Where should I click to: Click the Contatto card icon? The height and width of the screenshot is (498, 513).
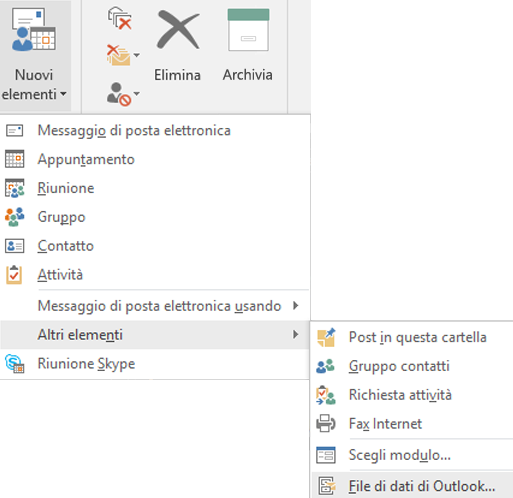[x=14, y=246]
